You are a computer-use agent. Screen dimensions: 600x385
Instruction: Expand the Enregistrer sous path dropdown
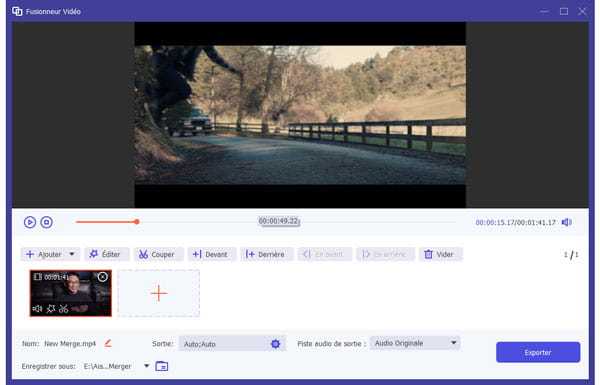pos(147,366)
